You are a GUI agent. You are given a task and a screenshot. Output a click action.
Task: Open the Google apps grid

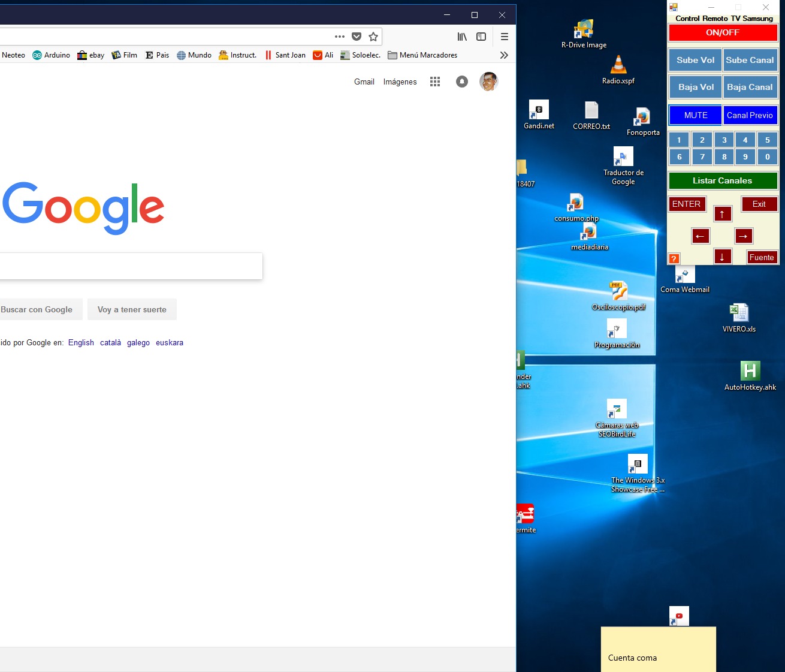(x=435, y=82)
